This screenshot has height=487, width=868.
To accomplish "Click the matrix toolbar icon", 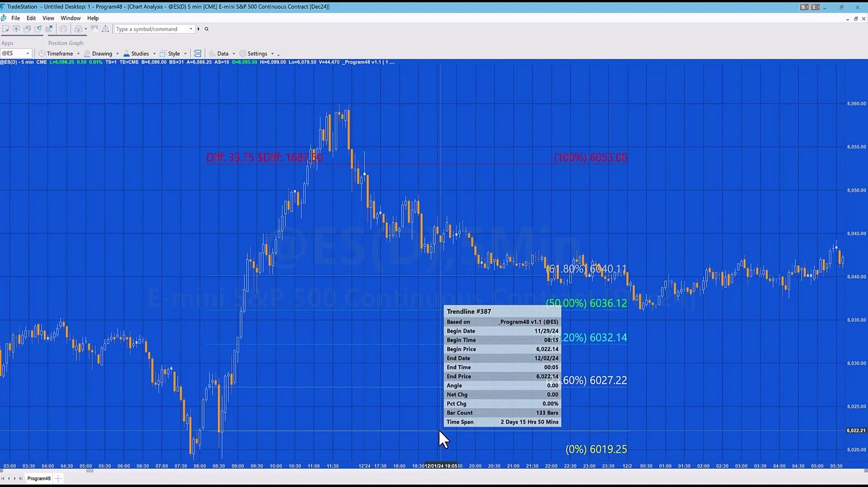I will 95,29.
